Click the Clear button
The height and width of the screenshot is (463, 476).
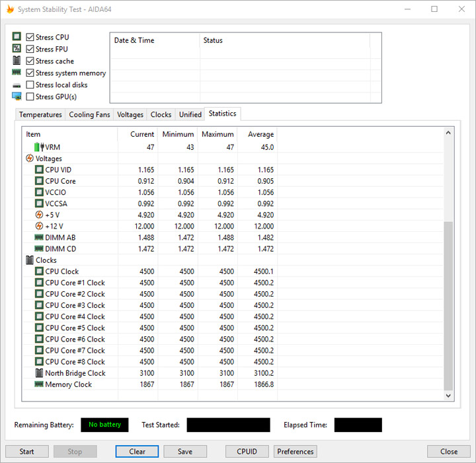(x=137, y=452)
